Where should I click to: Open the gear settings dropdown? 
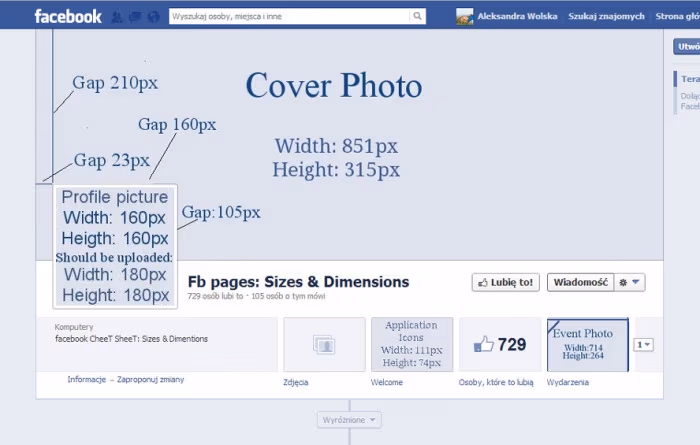pyautogui.click(x=629, y=282)
